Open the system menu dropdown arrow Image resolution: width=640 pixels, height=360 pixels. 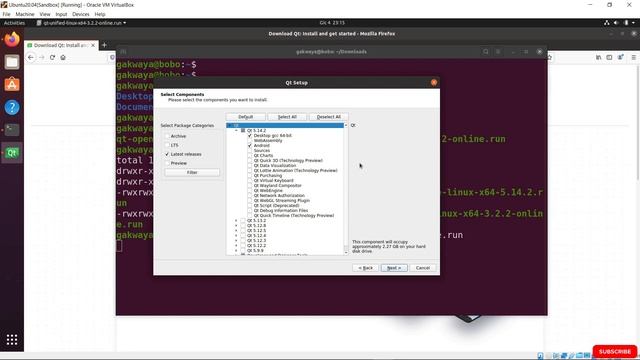(x=633, y=23)
